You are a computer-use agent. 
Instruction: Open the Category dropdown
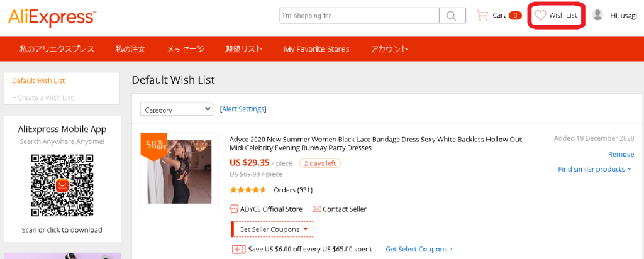coord(176,109)
